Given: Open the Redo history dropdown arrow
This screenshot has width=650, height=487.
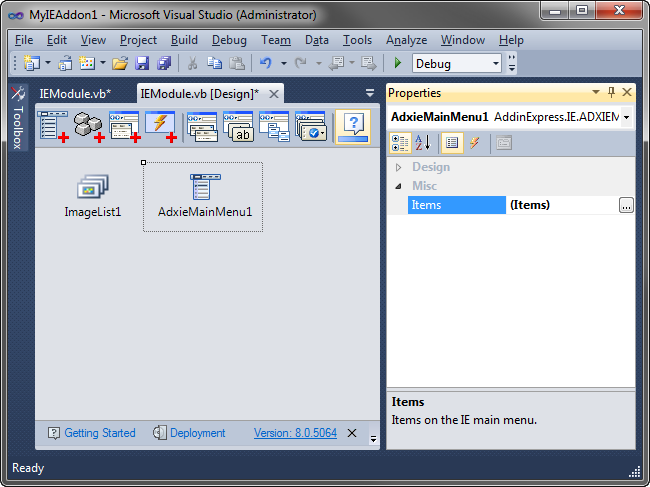Looking at the screenshot, I should pyautogui.click(x=319, y=63).
